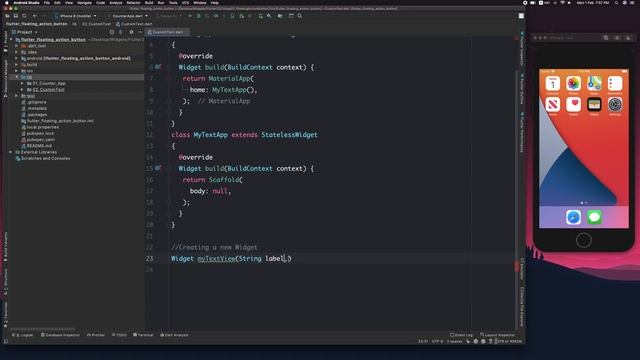The image size is (640, 360).
Task: Click the locate-file target icon in Project panel
Action: 112,32
